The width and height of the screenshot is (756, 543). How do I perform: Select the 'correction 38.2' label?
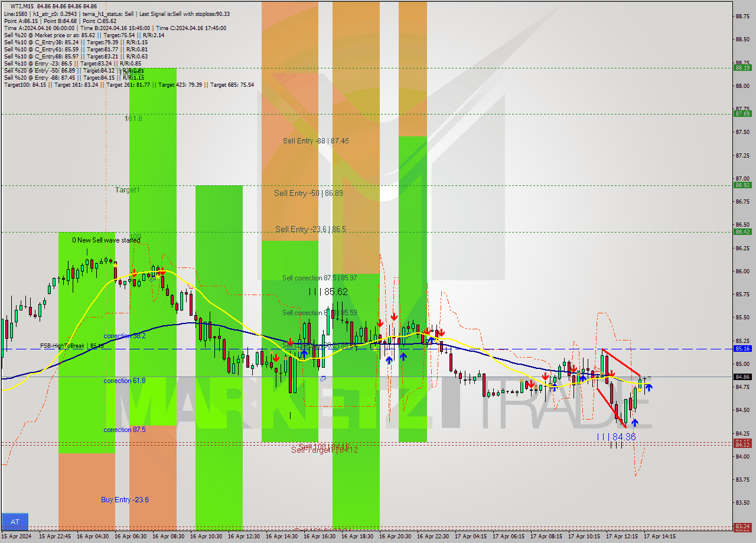(125, 336)
